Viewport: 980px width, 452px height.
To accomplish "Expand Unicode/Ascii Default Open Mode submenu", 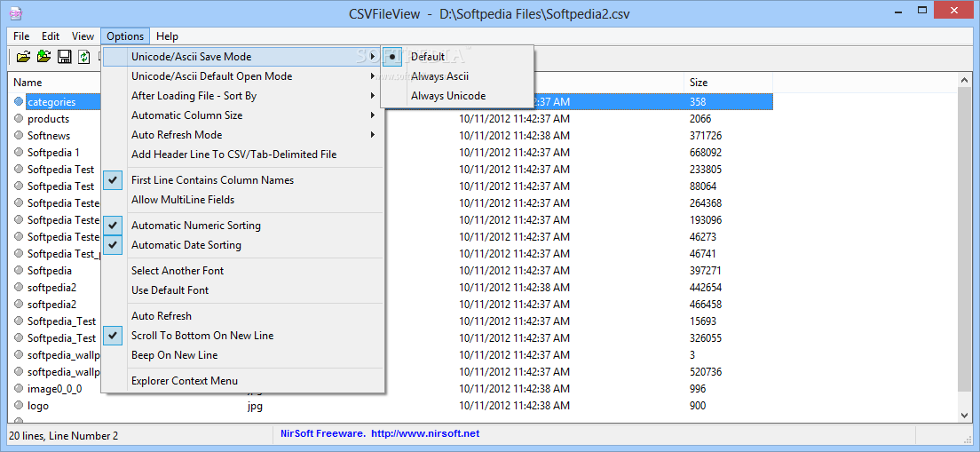I will [x=242, y=76].
